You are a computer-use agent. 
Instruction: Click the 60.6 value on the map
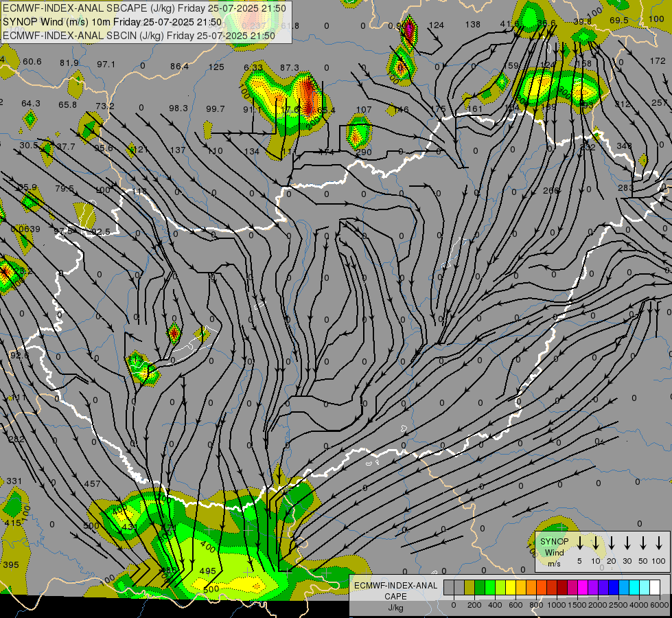pyautogui.click(x=32, y=62)
